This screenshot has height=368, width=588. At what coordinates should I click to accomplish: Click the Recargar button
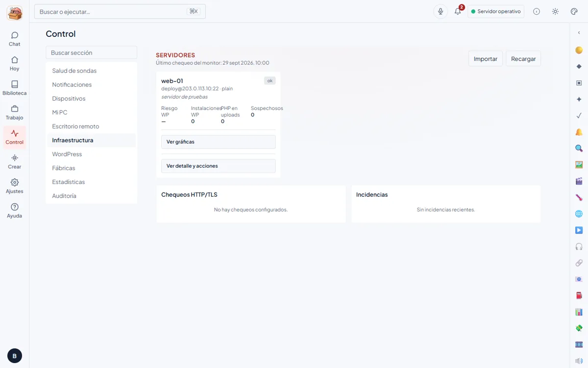[x=523, y=58]
